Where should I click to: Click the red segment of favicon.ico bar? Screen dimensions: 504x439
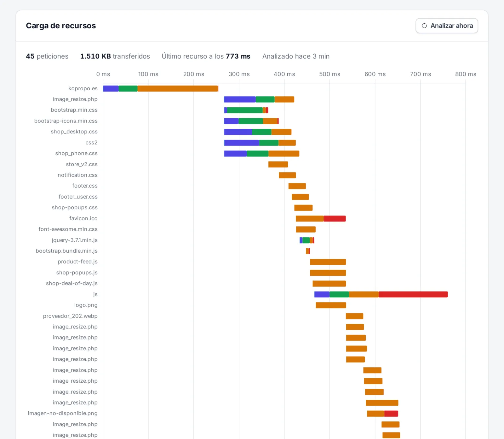click(x=335, y=218)
